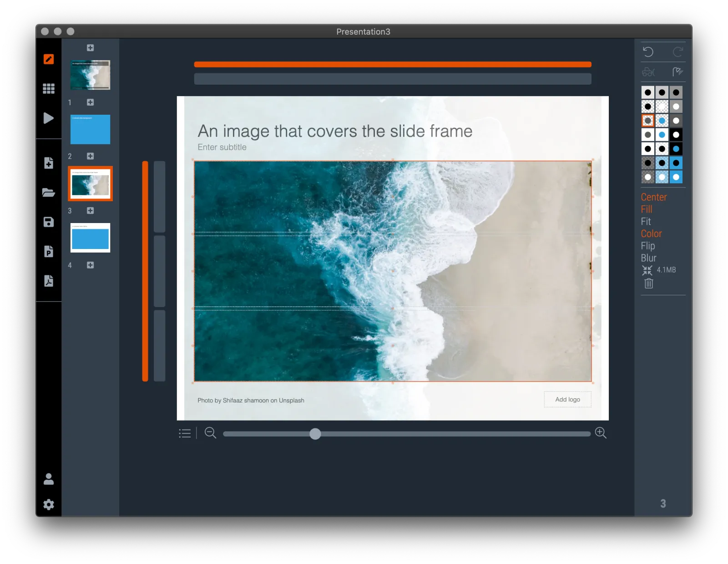This screenshot has height=564, width=728.
Task: Add a new slide after slide 2
Action: (91, 156)
